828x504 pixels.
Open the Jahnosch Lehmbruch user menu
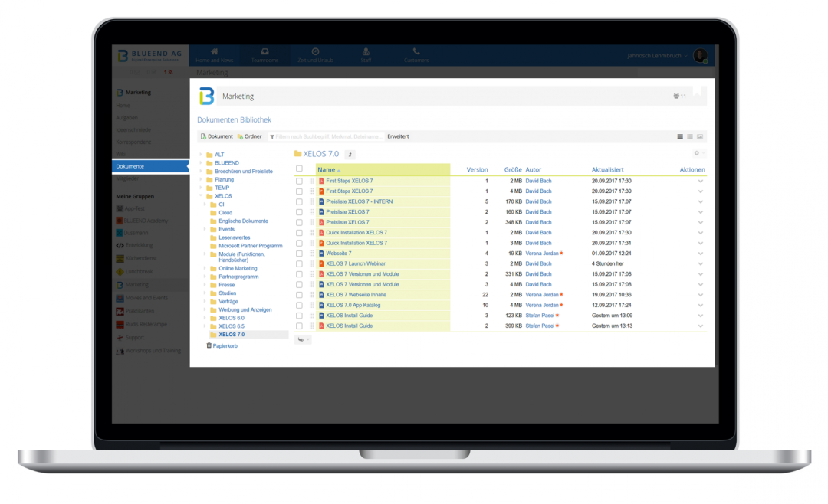[658, 55]
